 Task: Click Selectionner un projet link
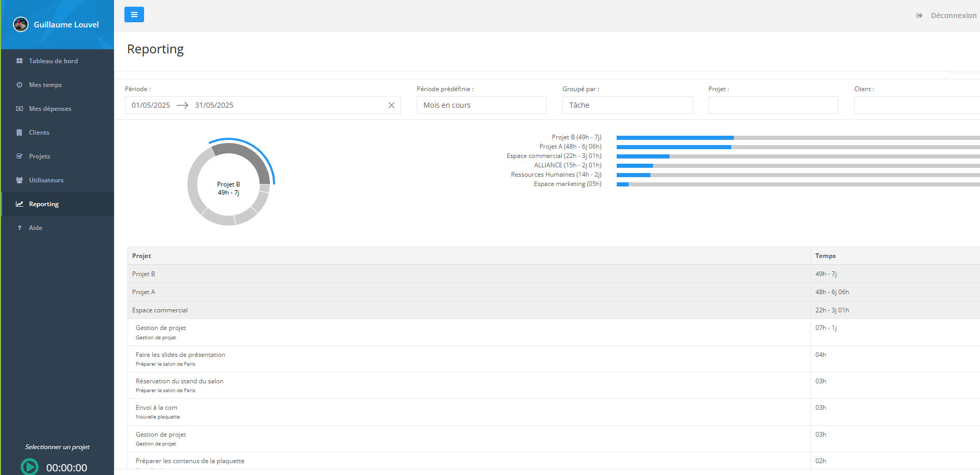pyautogui.click(x=57, y=447)
